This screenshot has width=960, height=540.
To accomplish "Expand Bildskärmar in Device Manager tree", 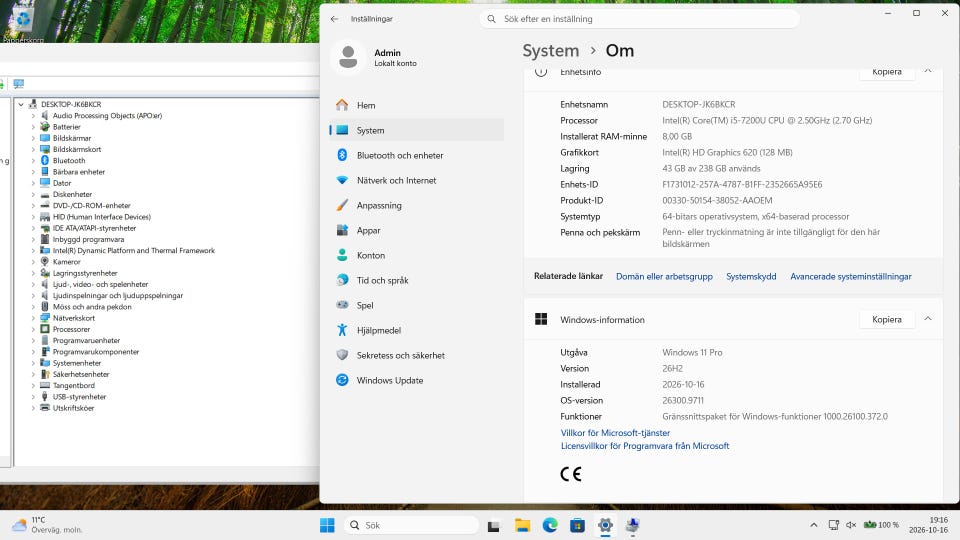I will point(33,138).
